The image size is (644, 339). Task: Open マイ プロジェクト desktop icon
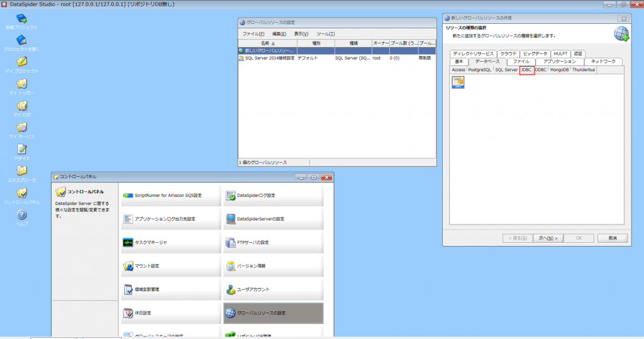[21, 62]
